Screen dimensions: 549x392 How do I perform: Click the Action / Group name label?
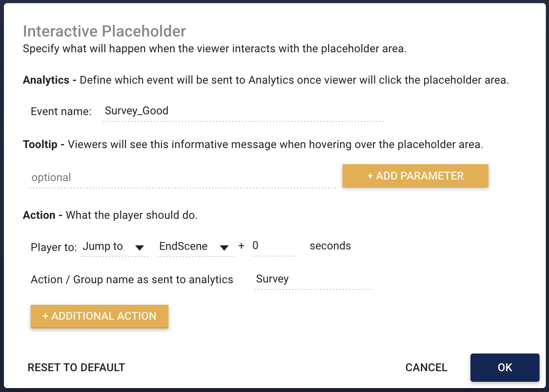[132, 280]
